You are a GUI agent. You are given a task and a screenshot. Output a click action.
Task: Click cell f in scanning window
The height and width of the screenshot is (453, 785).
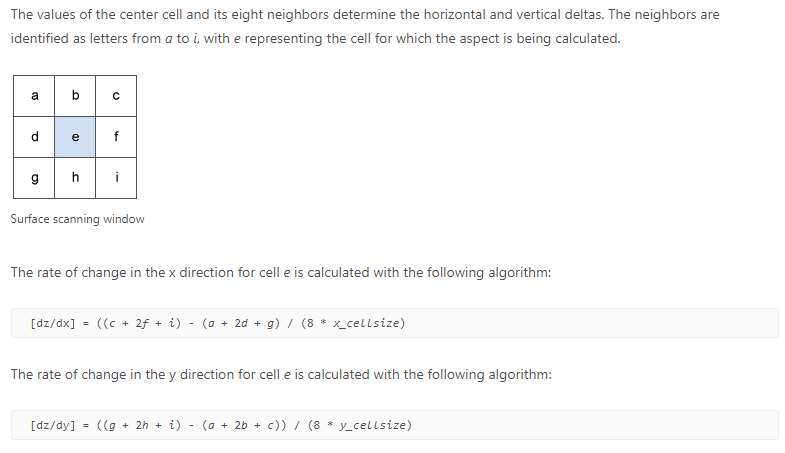(x=116, y=137)
